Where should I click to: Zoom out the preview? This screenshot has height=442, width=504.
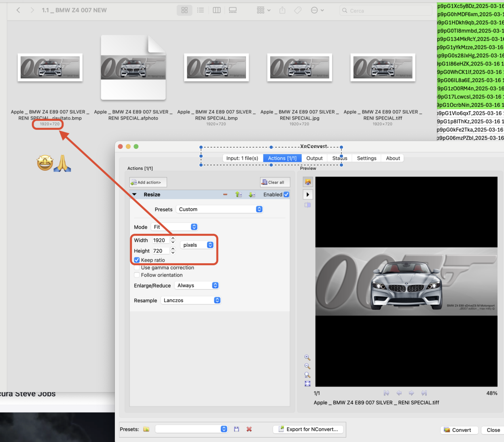pos(307,366)
